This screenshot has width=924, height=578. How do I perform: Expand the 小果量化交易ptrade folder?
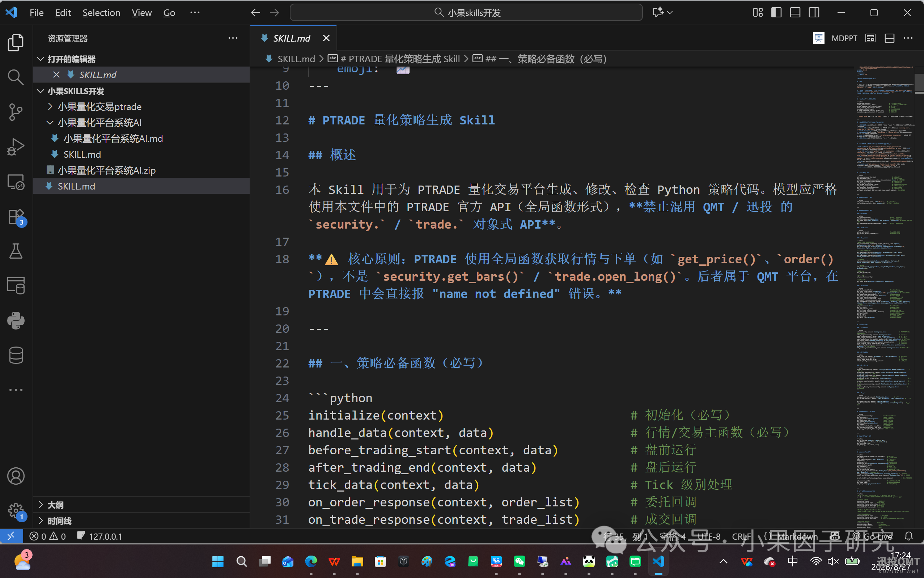coord(50,107)
